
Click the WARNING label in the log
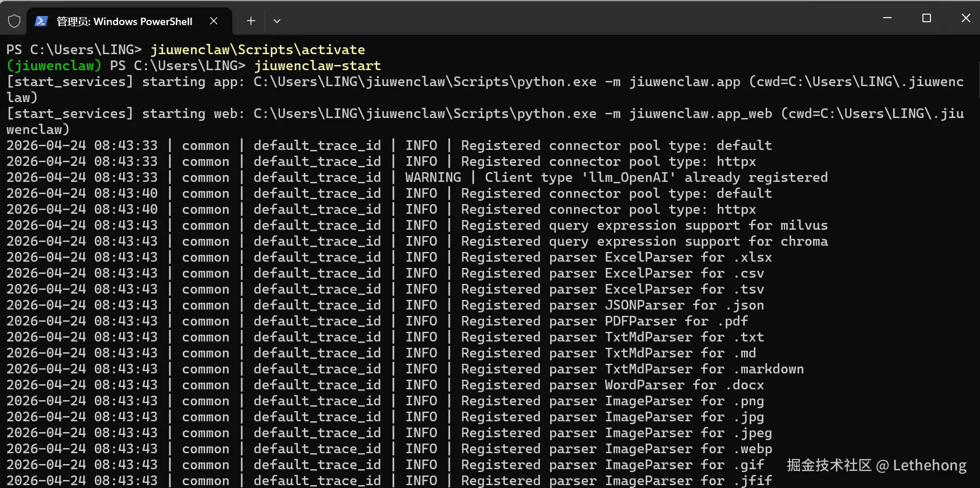coord(433,177)
